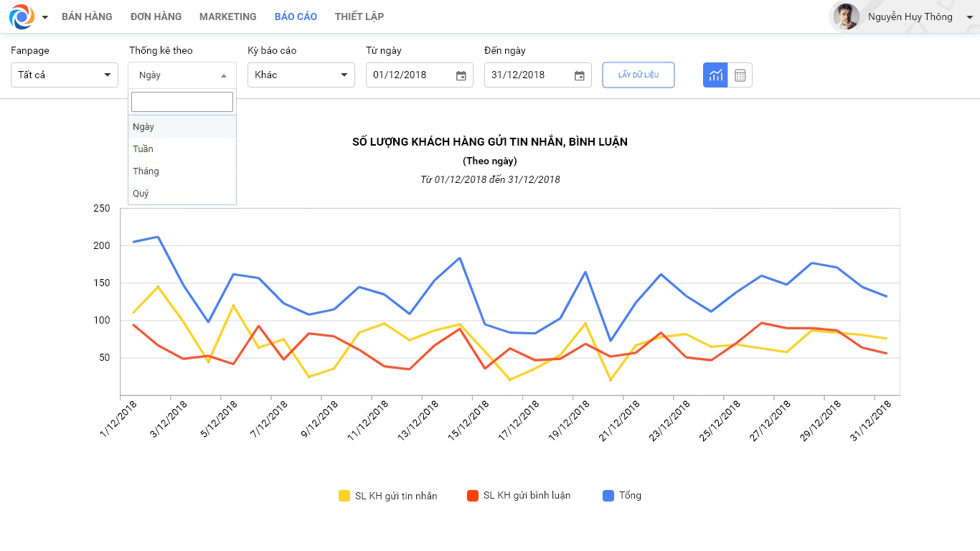Screen dimensions: 980x551
Task: Open the BÁN HÀNG menu
Action: 87,17
